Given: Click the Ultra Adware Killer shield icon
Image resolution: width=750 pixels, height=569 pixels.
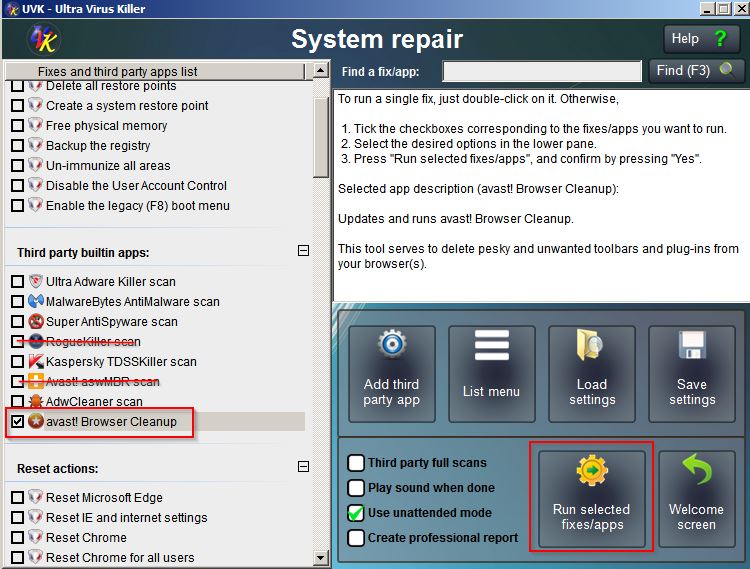Looking at the screenshot, I should pyautogui.click(x=36, y=281).
